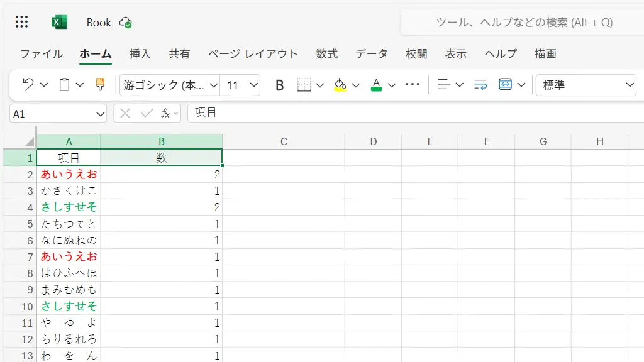The height and width of the screenshot is (362, 644).
Task: Expand alignment options arrow
Action: coord(460,85)
